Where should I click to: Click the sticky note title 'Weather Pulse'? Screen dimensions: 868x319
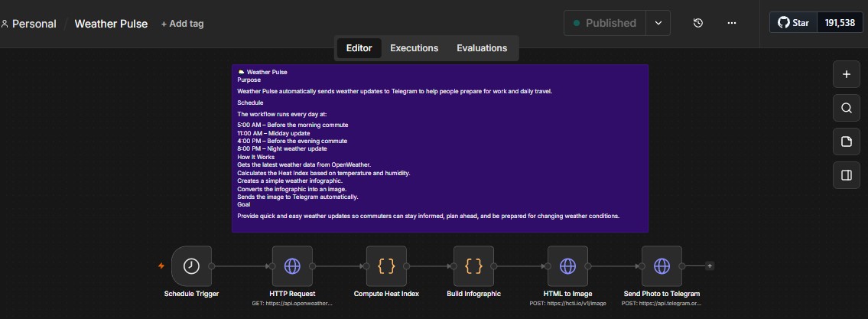tap(267, 72)
